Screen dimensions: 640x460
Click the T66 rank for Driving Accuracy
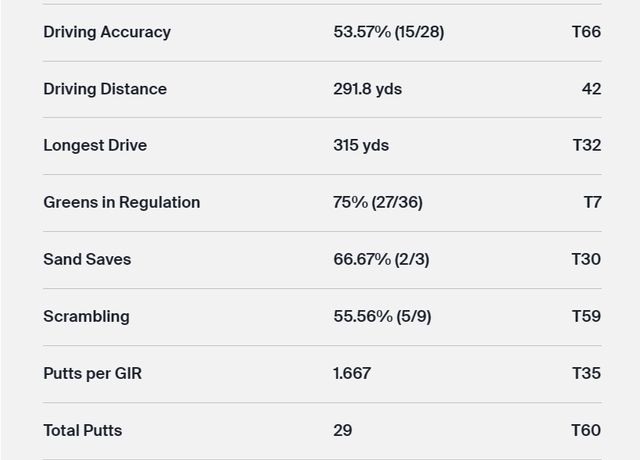(x=586, y=32)
